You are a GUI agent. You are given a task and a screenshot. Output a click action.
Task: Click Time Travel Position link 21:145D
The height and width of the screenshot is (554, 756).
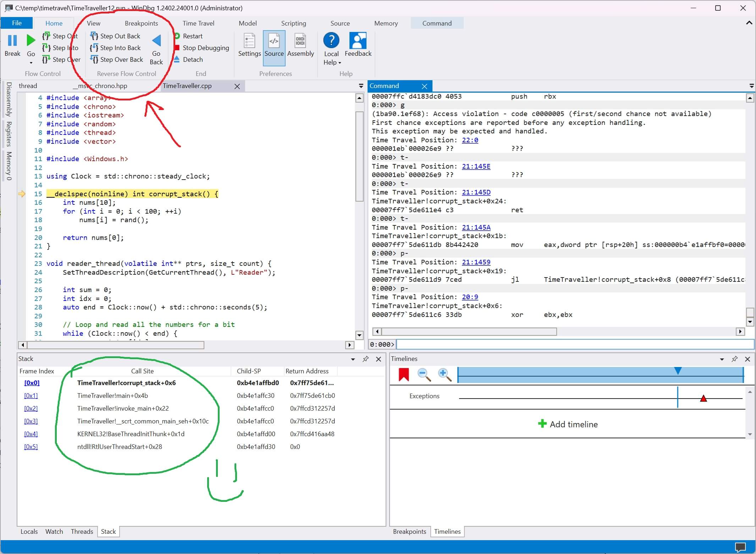click(476, 192)
